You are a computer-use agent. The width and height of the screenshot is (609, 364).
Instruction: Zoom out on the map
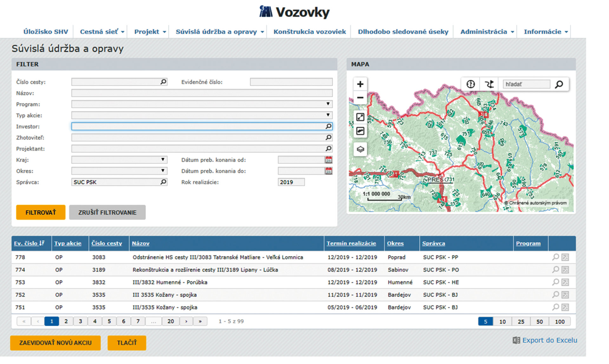coord(360,98)
